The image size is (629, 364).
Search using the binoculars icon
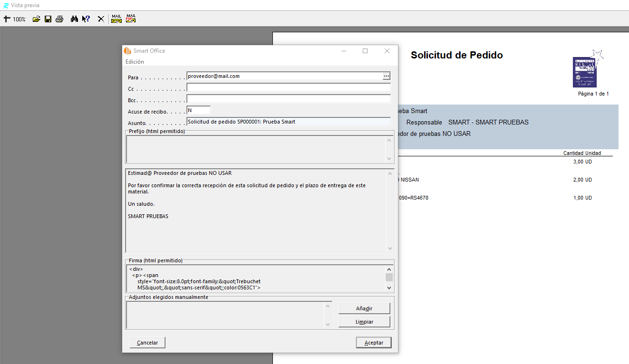click(74, 19)
